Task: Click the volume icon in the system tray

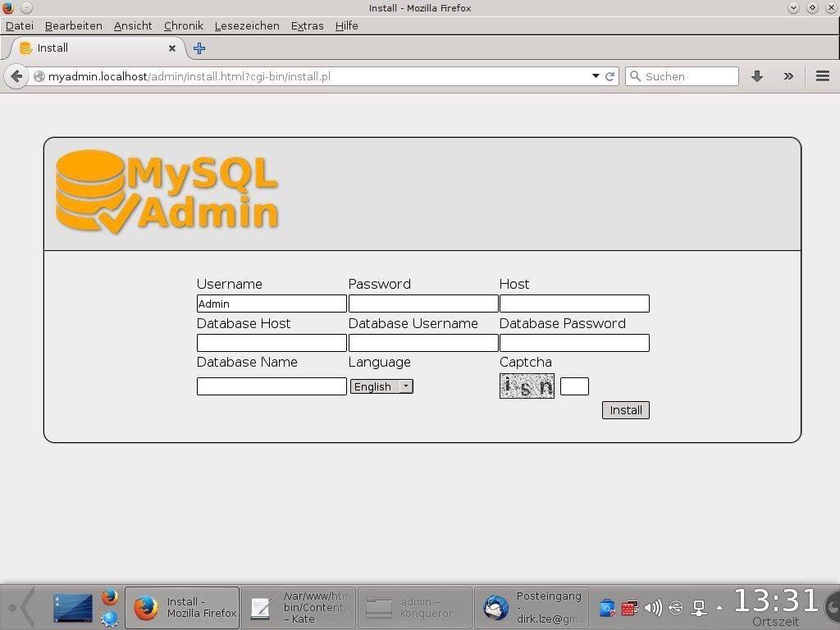Action: tap(653, 608)
